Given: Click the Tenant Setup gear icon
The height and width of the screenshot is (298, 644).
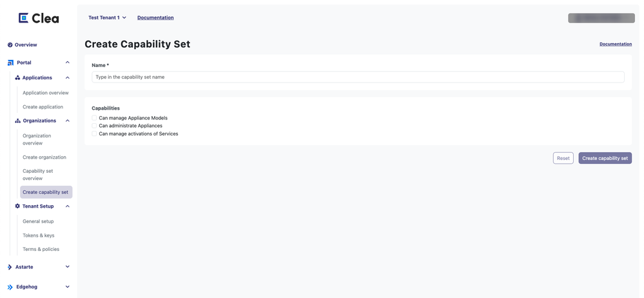Looking at the screenshot, I should point(17,206).
